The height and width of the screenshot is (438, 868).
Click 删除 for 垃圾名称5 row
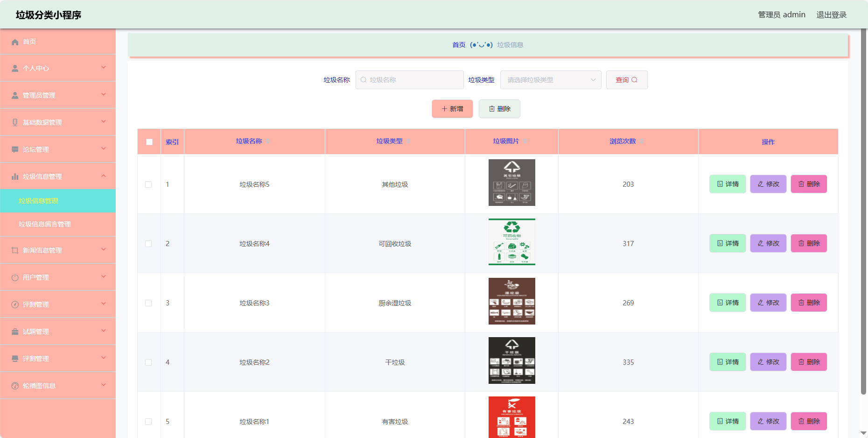coord(809,184)
